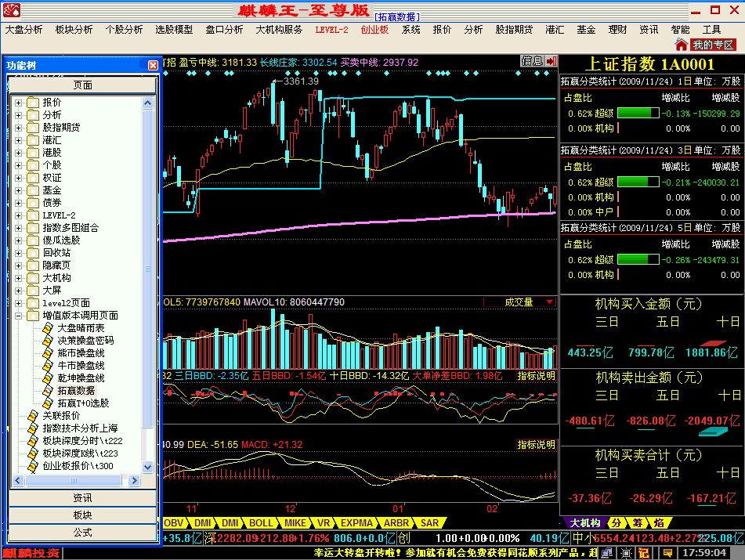This screenshot has height=560, width=745.
Task: Open the 熊市操盘线 page icon
Action: point(48,353)
